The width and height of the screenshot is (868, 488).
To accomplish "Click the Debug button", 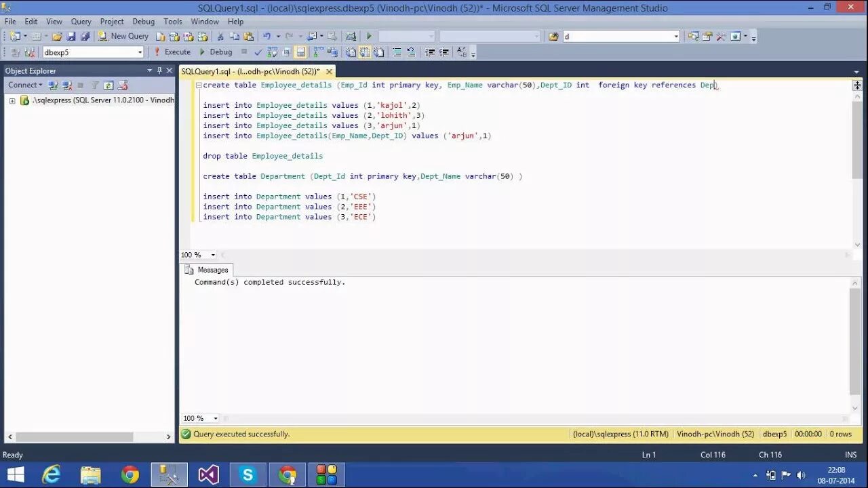I will point(216,52).
